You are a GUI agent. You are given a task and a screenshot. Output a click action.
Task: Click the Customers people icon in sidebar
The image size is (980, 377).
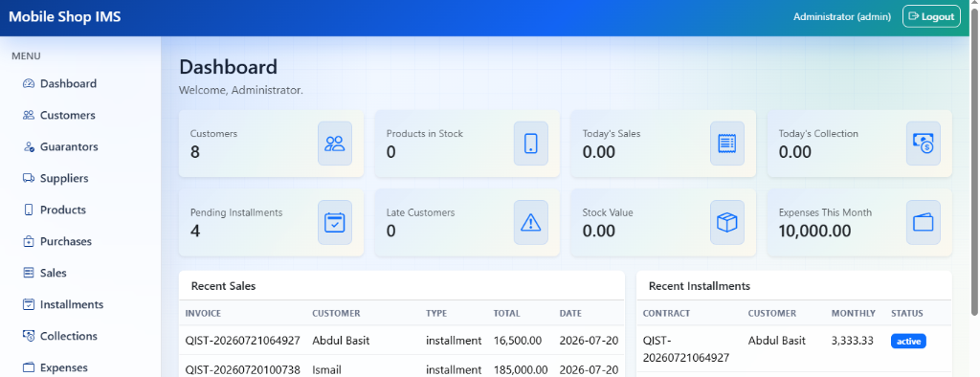(28, 115)
